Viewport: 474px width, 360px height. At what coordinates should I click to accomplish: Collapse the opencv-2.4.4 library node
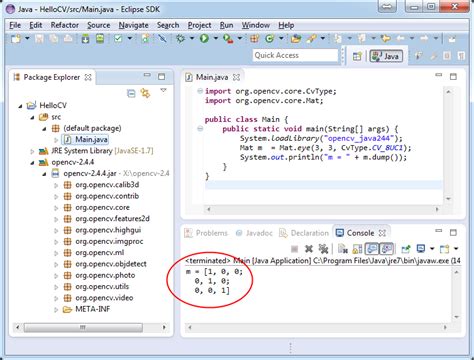click(32, 163)
